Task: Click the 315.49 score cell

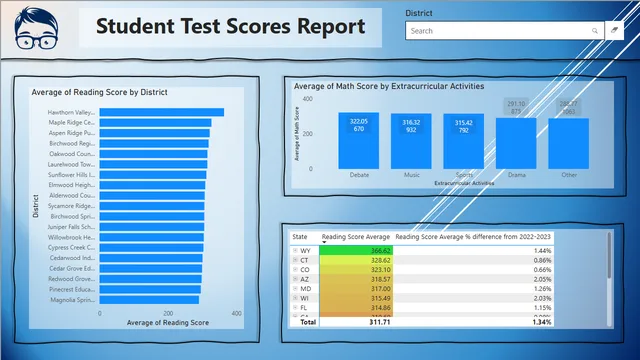Action: (356, 298)
